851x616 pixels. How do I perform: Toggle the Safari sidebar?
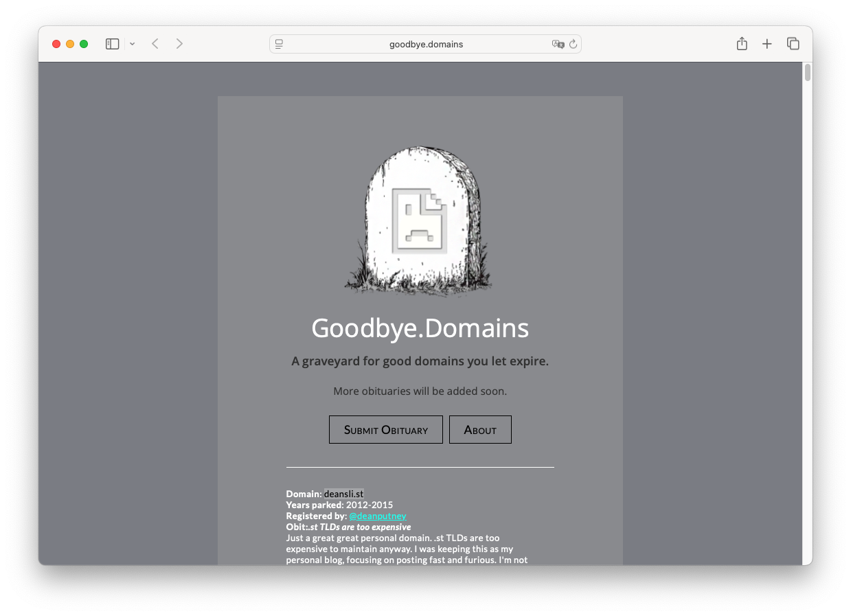pos(113,44)
